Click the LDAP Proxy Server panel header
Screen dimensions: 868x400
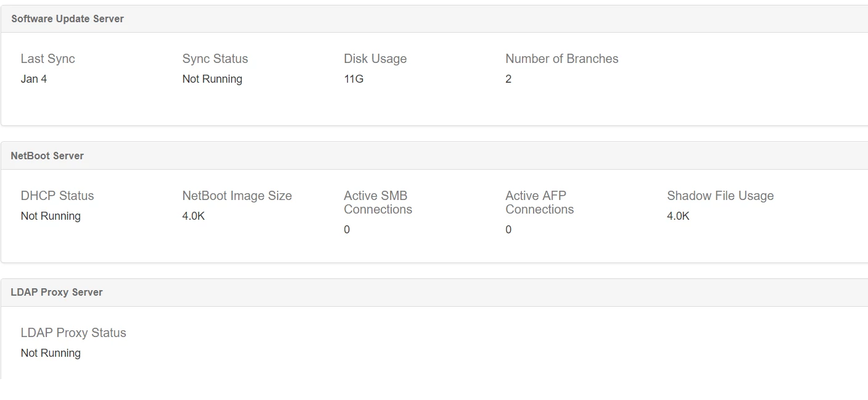click(x=56, y=293)
